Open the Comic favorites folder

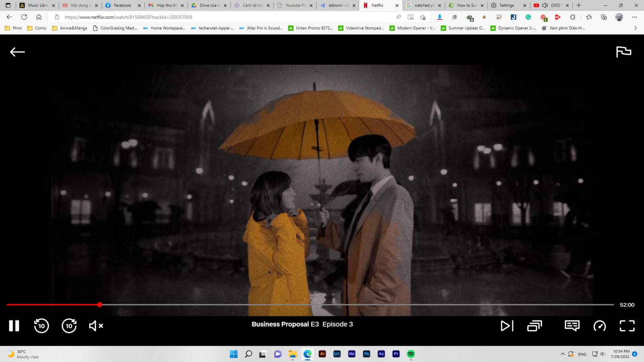tap(37, 28)
